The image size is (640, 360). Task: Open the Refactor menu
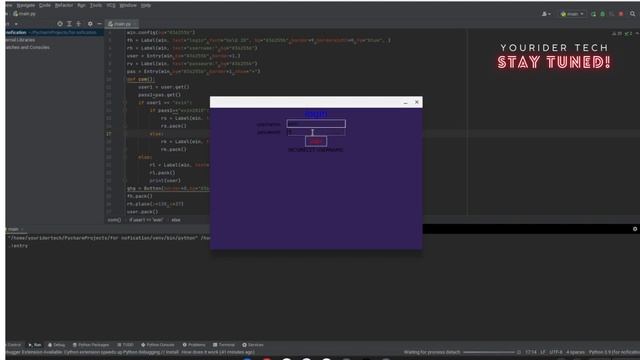[x=64, y=5]
